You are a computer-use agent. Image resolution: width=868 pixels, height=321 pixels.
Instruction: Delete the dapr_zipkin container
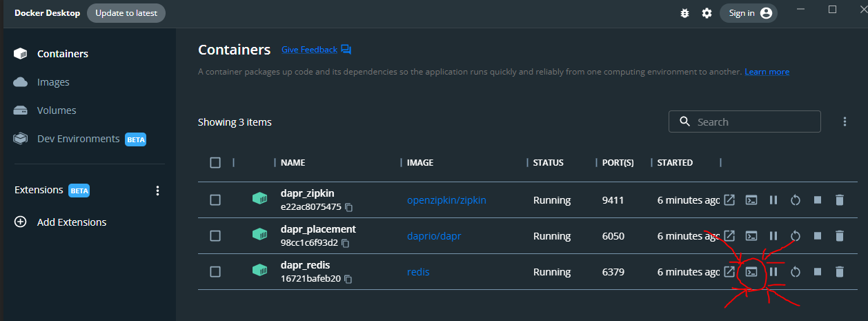pos(840,200)
